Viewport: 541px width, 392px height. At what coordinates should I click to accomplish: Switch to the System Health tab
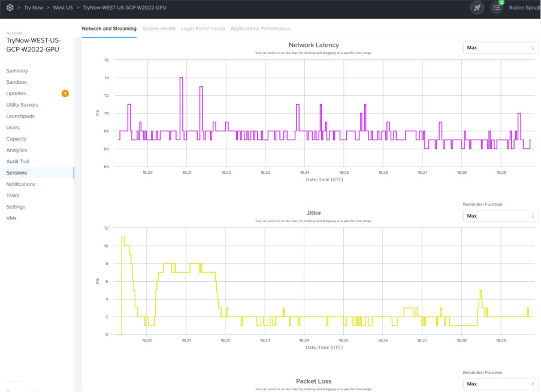tap(159, 28)
